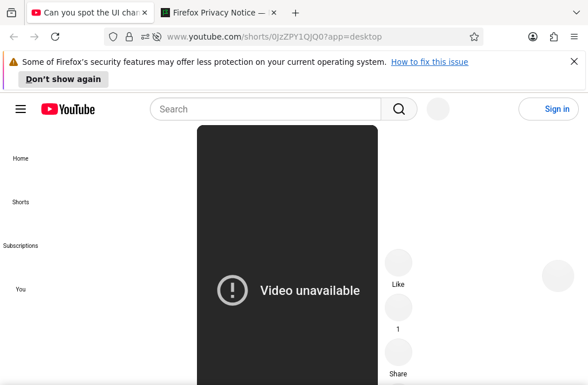Click the dislike count '1' text
588x385 pixels.
(x=399, y=329)
